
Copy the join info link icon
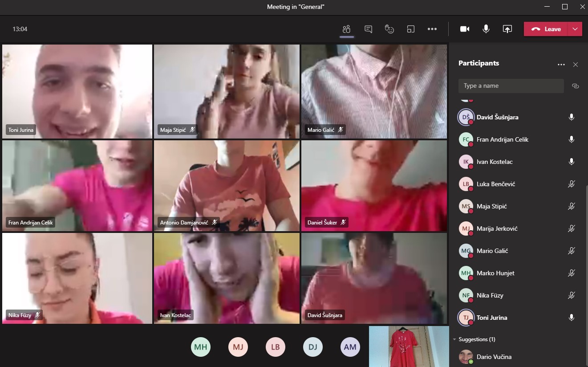(575, 86)
